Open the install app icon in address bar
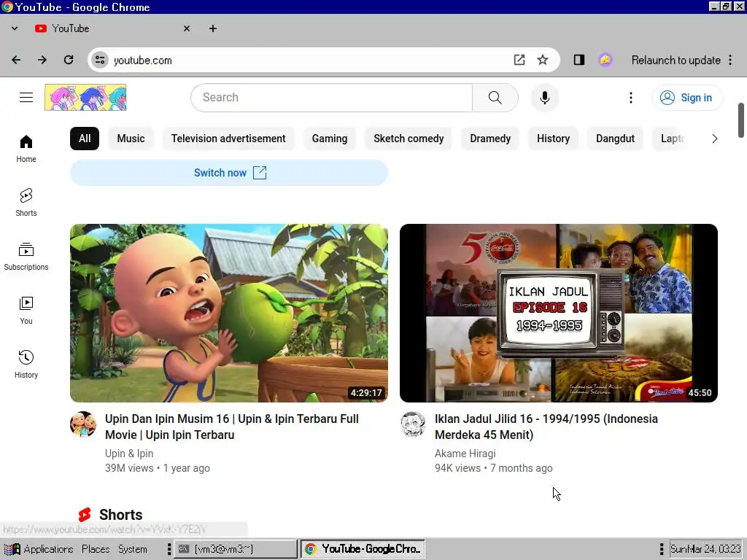 pyautogui.click(x=519, y=60)
